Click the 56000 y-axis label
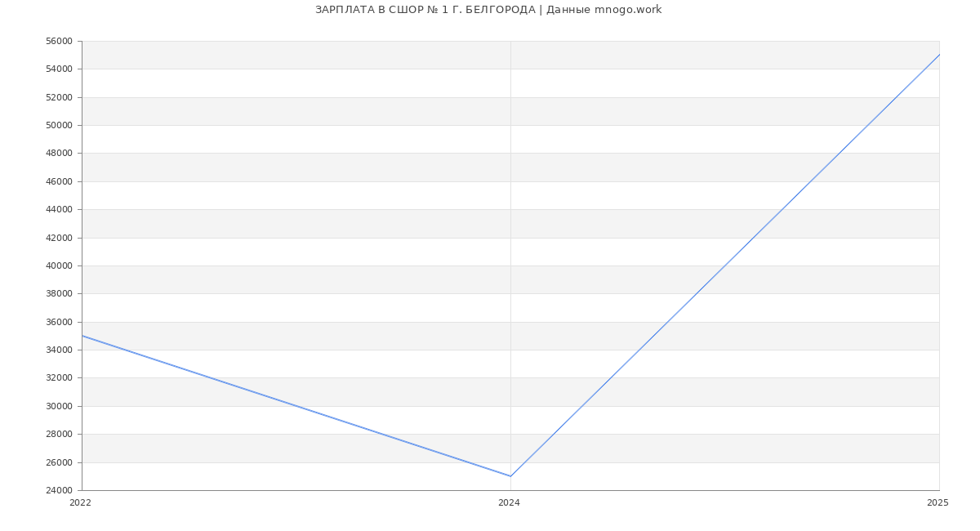This screenshot has width=980, height=531. [59, 42]
